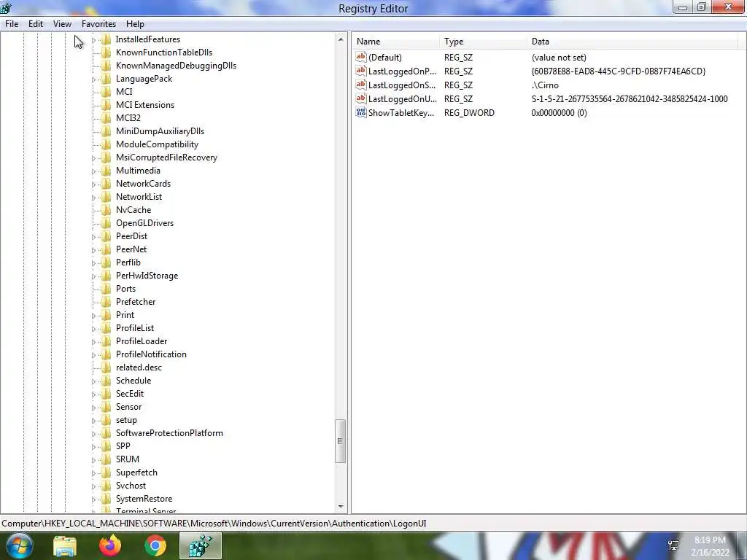
Task: Click the 0x00000000 (0) data value
Action: [x=559, y=113]
